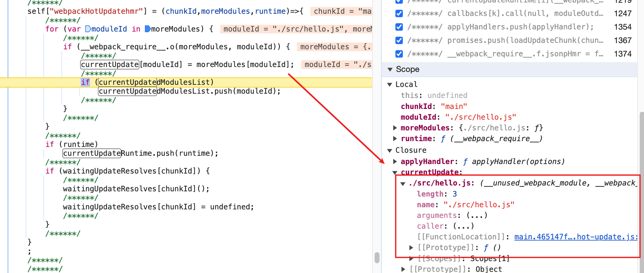Uncheck the __webpack_require__.f.jsonpHmr breakpoint checkbox
644x273 pixels.
399,54
